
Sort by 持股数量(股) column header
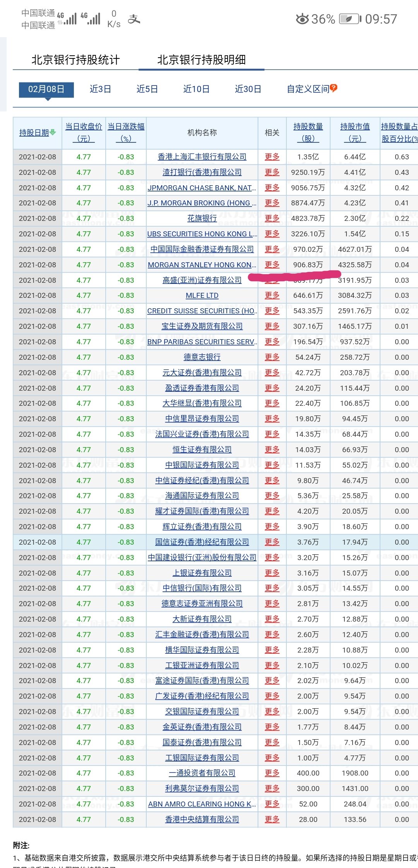pos(308,133)
